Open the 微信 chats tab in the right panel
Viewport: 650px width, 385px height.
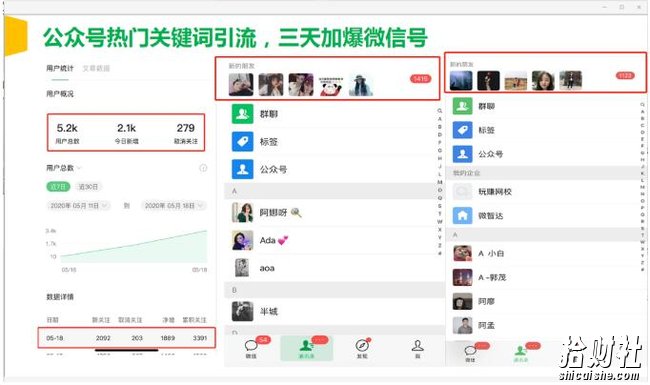point(472,352)
